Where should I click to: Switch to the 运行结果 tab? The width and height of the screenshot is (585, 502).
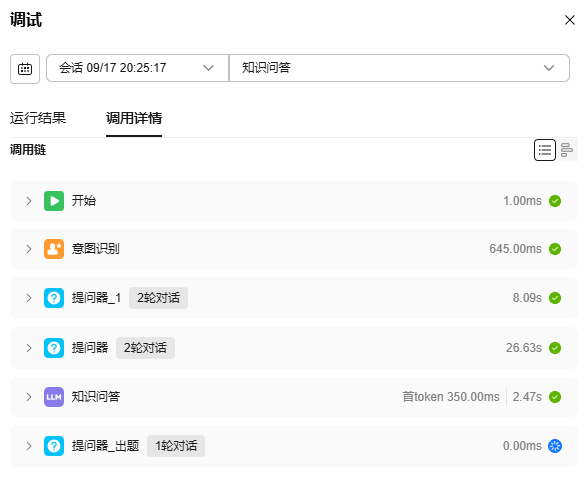click(38, 118)
